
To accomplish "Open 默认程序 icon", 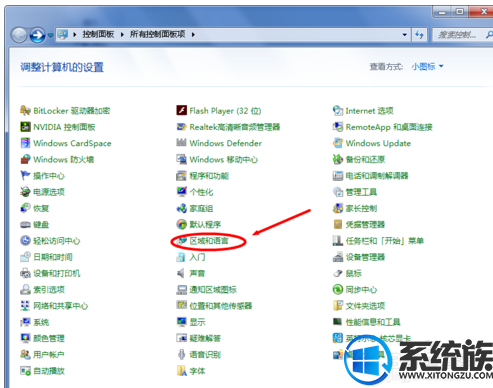I will tap(181, 224).
